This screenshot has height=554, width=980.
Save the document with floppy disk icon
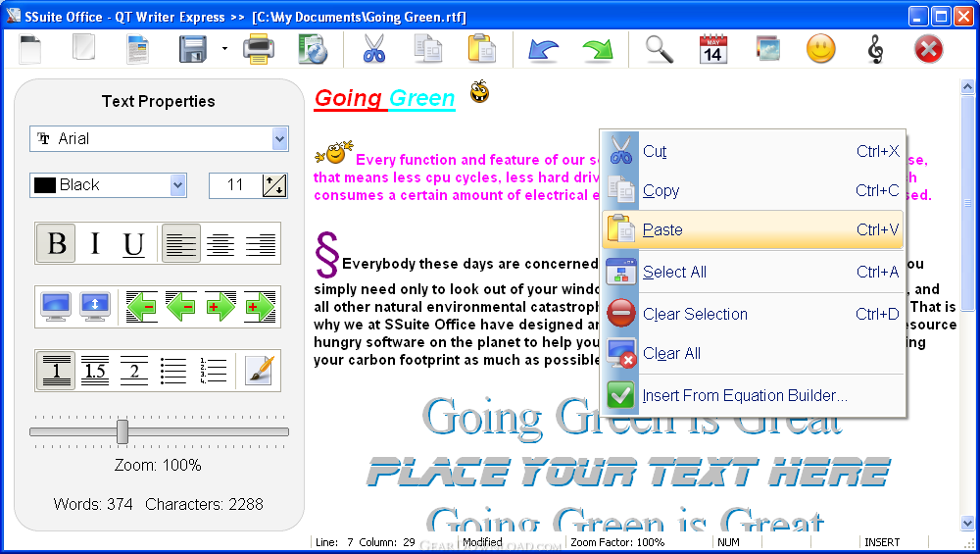pos(193,49)
